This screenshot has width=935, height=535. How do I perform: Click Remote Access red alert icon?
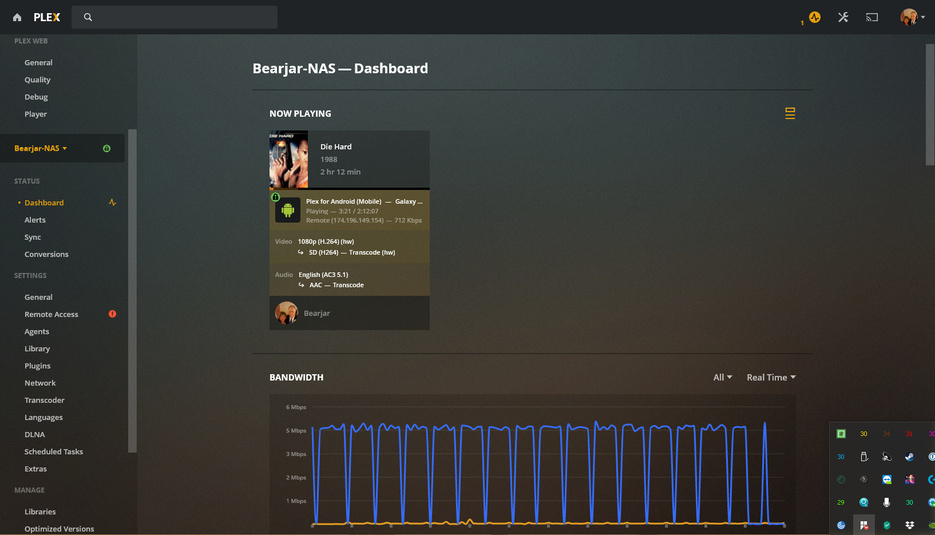(x=112, y=314)
